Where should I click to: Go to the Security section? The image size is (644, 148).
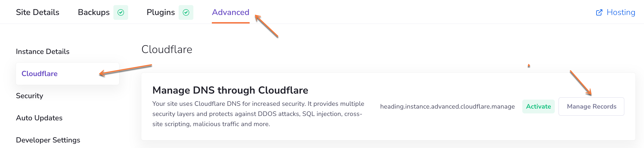[x=30, y=96]
